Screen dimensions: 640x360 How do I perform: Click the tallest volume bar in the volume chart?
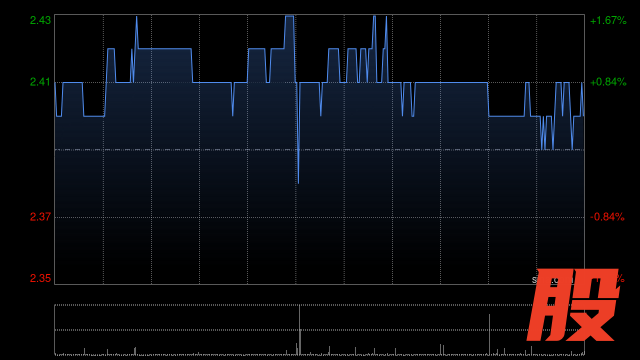[300, 330]
